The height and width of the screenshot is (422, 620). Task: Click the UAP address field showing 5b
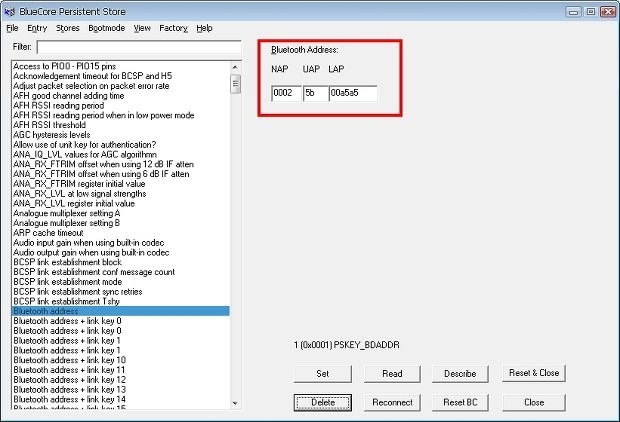point(316,93)
